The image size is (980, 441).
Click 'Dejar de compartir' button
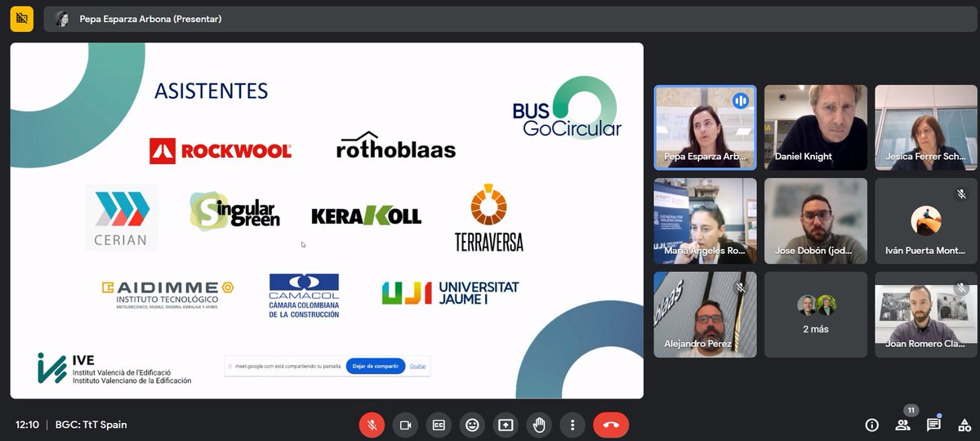[x=376, y=366]
